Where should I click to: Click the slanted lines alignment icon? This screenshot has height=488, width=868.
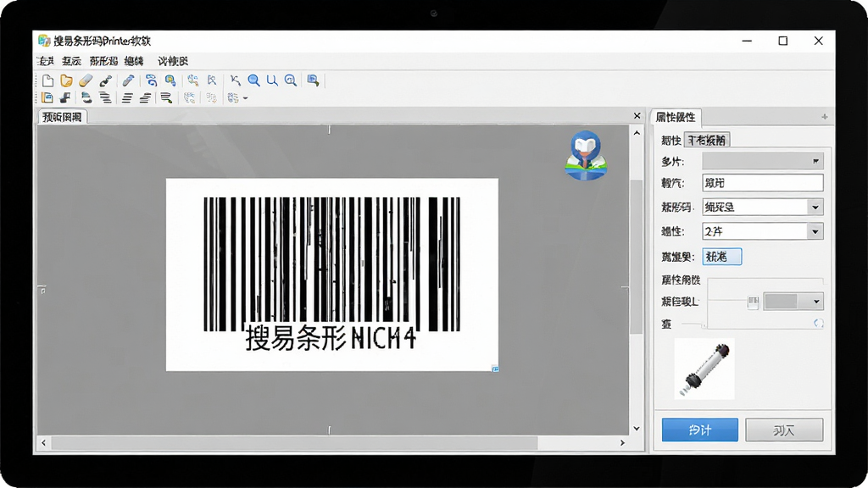click(145, 98)
